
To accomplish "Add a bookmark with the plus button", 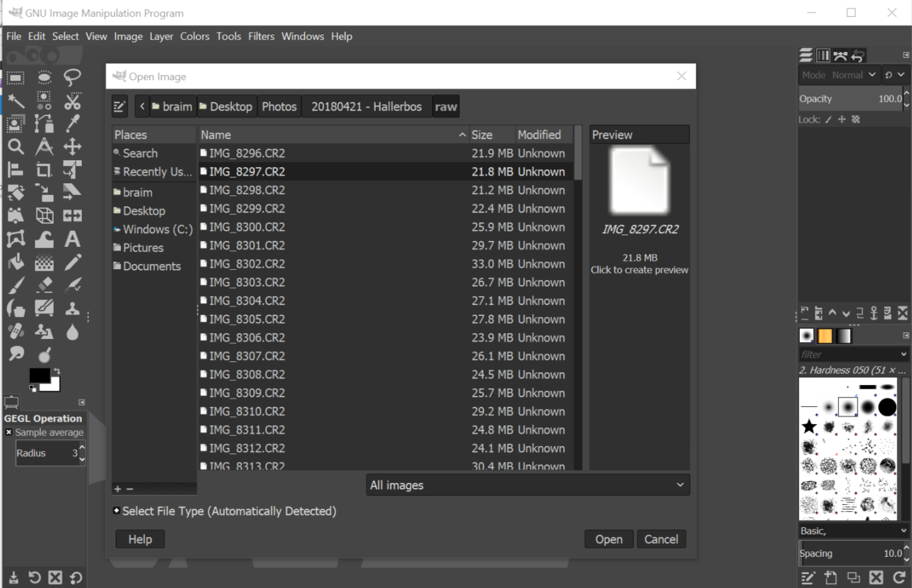I will [x=117, y=489].
